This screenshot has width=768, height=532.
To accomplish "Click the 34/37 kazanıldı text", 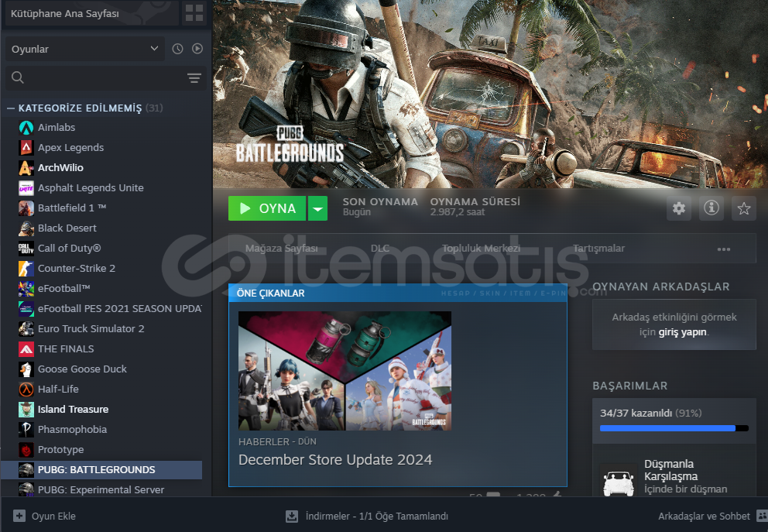I will tap(636, 413).
